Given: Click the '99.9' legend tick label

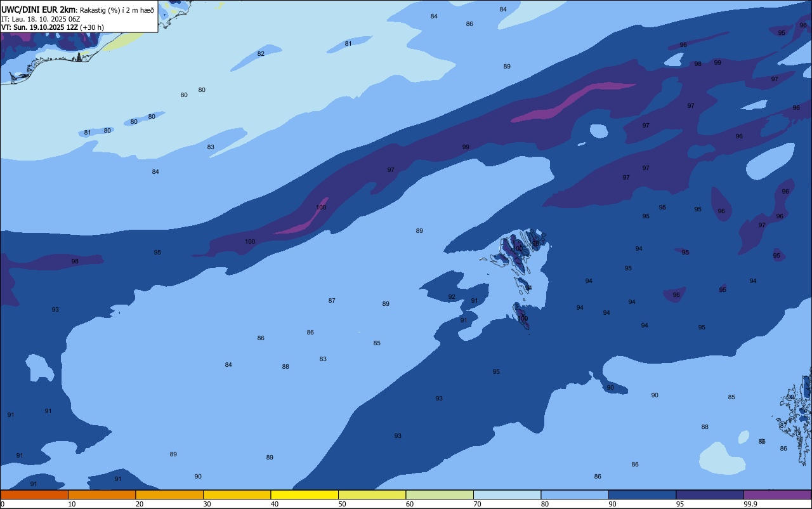Looking at the screenshot, I should tap(750, 504).
